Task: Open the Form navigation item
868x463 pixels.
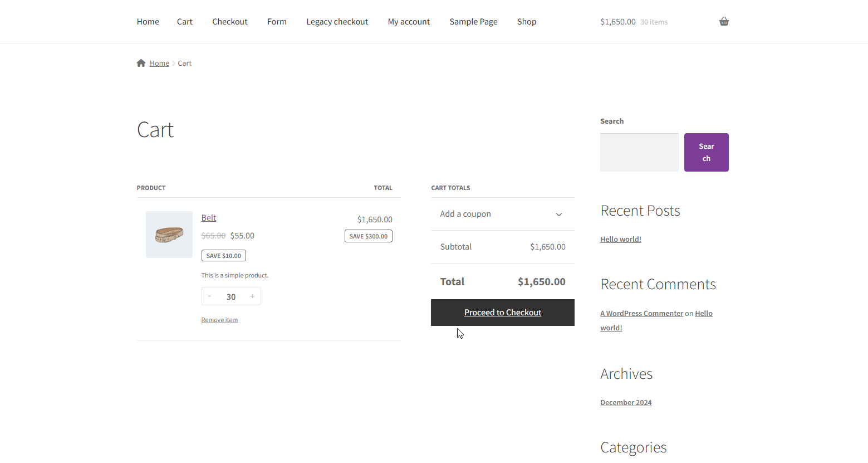Action: click(277, 22)
